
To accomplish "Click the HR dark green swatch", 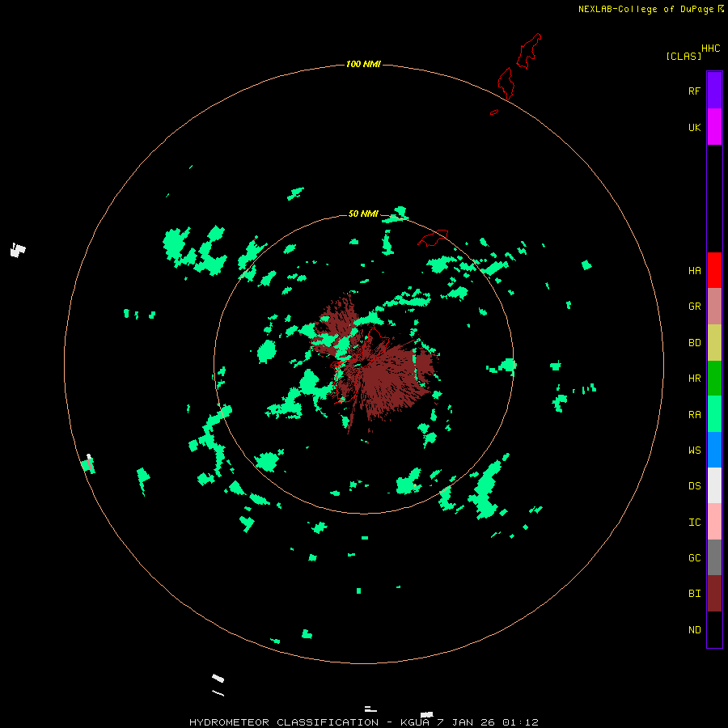I will point(714,379).
